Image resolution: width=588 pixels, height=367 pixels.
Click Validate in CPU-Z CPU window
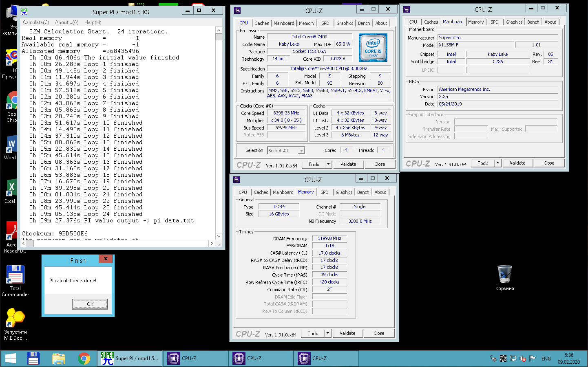[x=348, y=164]
